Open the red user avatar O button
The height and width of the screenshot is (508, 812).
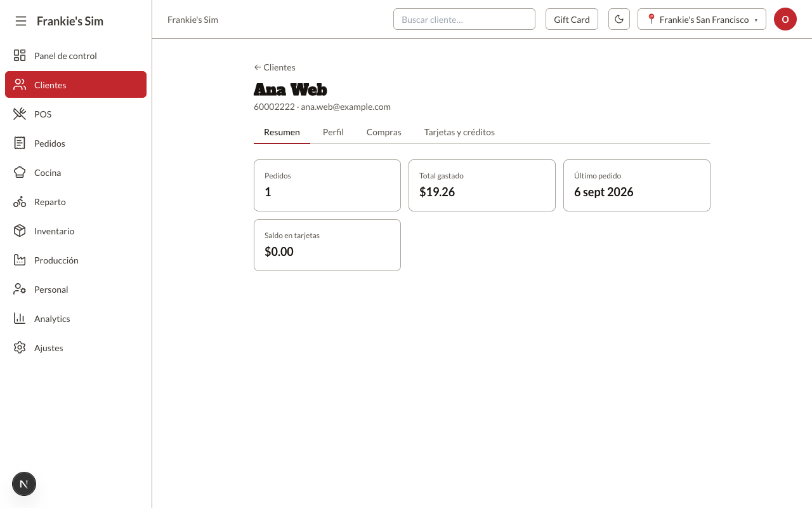pyautogui.click(x=785, y=19)
